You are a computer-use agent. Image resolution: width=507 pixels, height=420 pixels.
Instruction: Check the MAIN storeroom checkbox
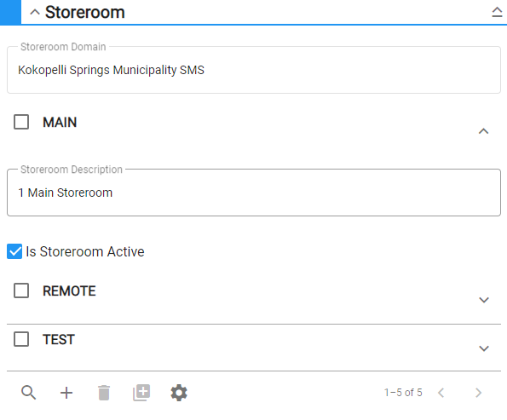pyautogui.click(x=21, y=122)
